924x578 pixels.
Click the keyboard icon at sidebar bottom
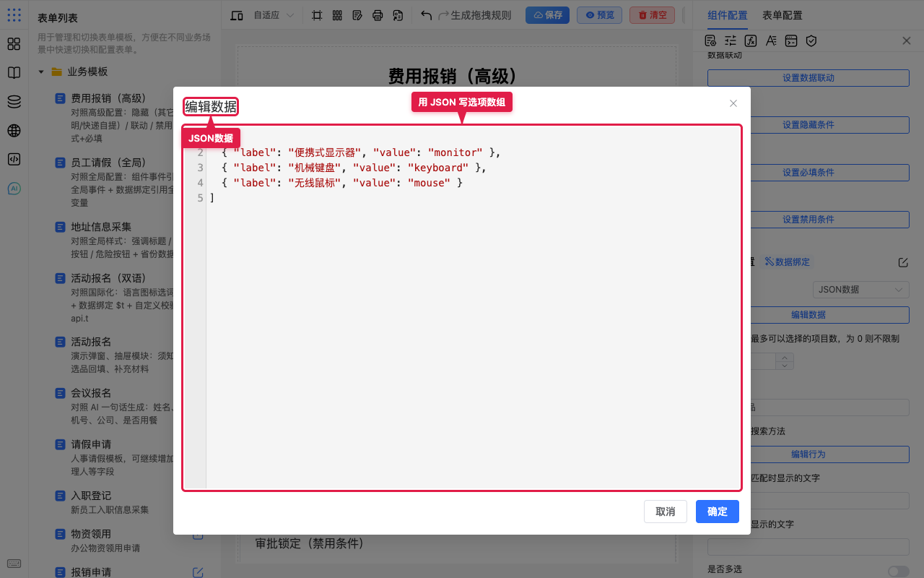[x=14, y=564]
